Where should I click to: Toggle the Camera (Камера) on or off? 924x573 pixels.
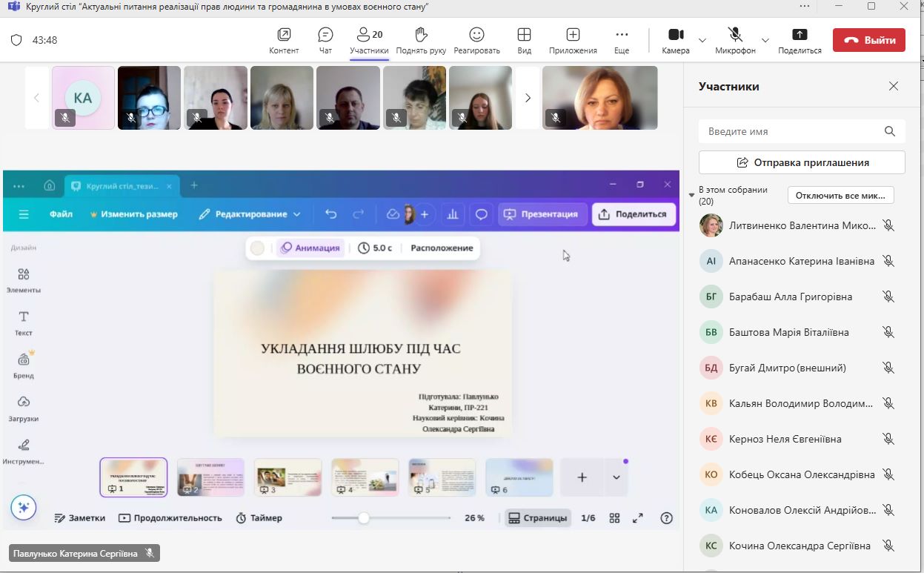[x=675, y=36]
